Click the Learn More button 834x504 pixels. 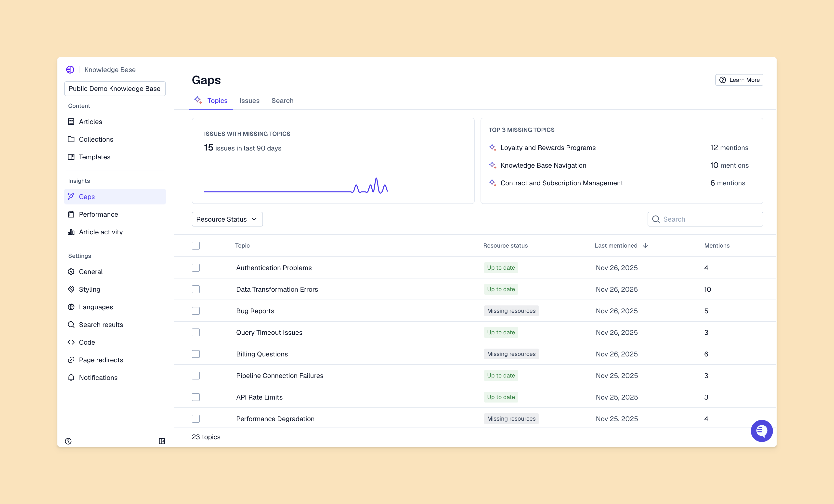coord(739,80)
